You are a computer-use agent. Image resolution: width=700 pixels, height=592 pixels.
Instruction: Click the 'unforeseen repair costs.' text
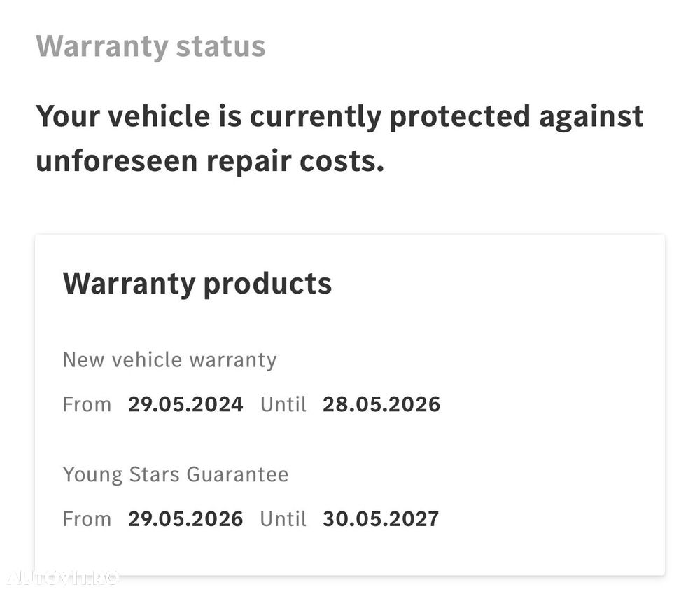click(210, 161)
